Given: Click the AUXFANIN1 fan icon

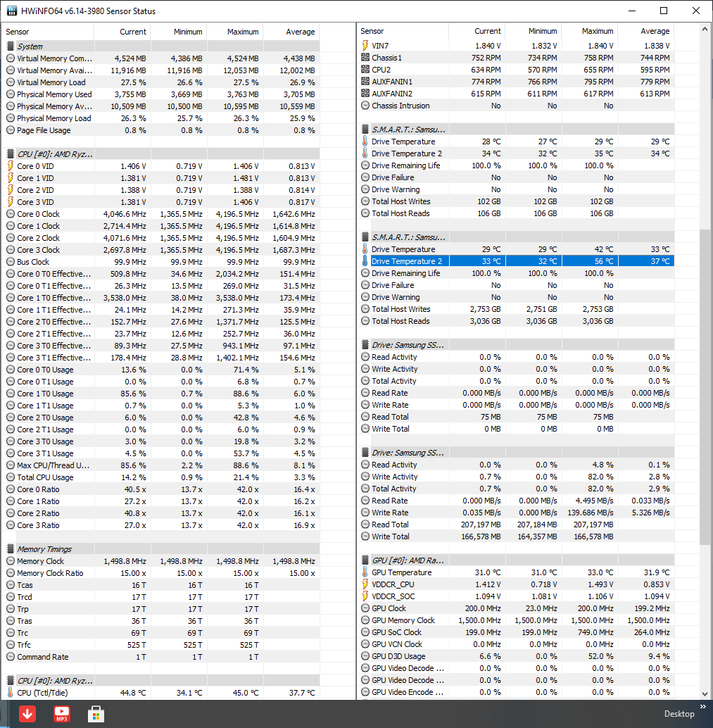Looking at the screenshot, I should point(365,82).
